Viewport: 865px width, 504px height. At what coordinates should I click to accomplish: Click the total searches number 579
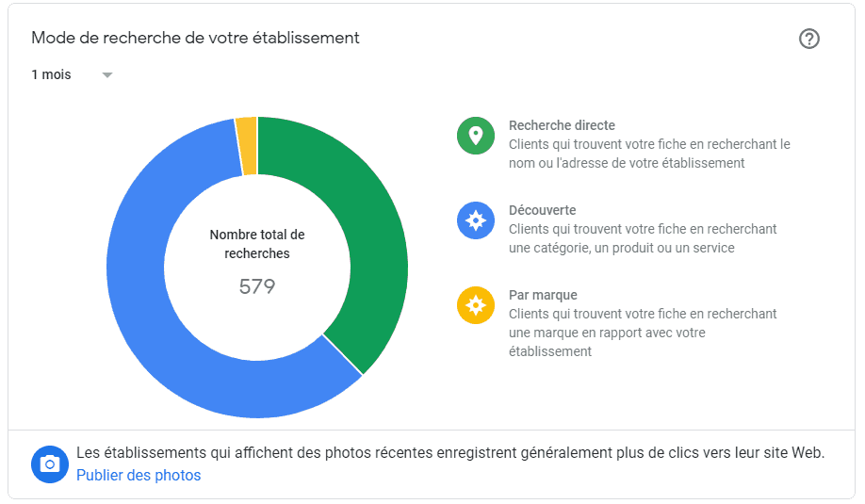(257, 286)
